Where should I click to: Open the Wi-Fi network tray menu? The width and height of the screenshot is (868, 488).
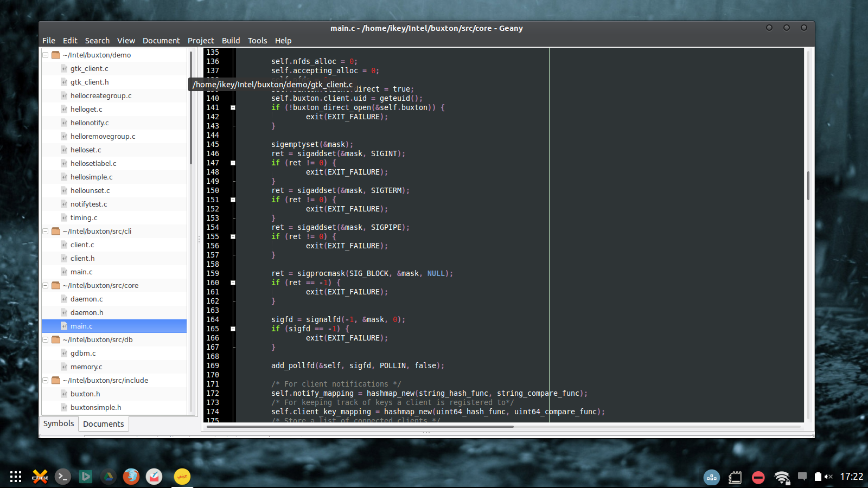782,477
